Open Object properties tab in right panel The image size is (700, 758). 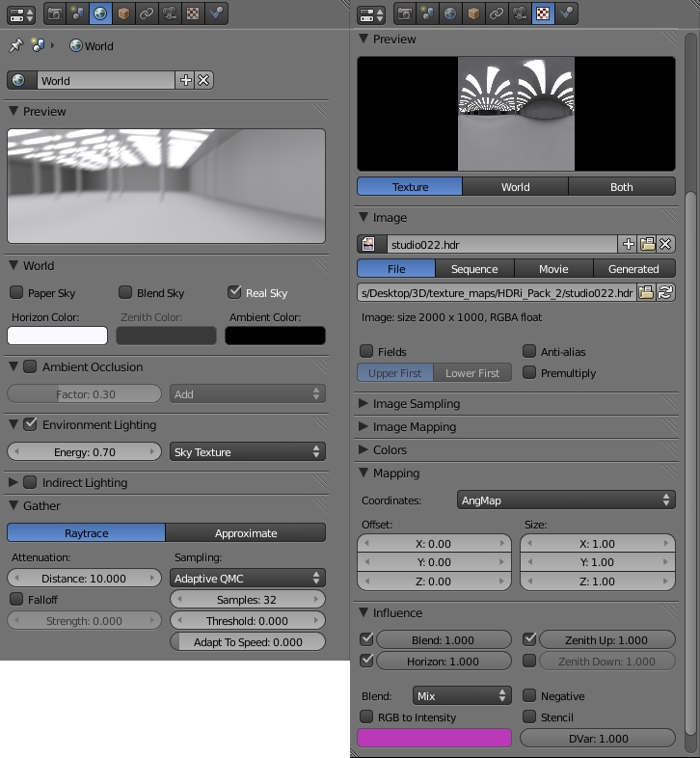coord(473,14)
